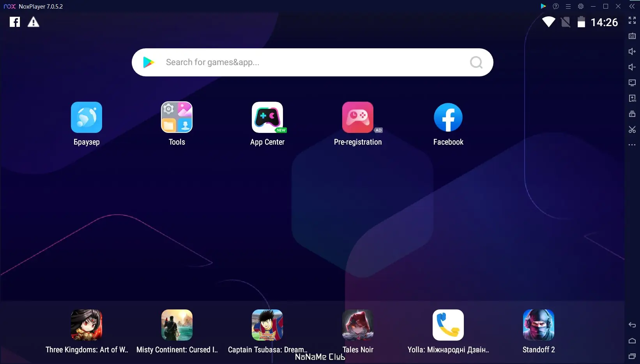
Task: Open keyboard mapping settings in sidebar
Action: point(632,36)
